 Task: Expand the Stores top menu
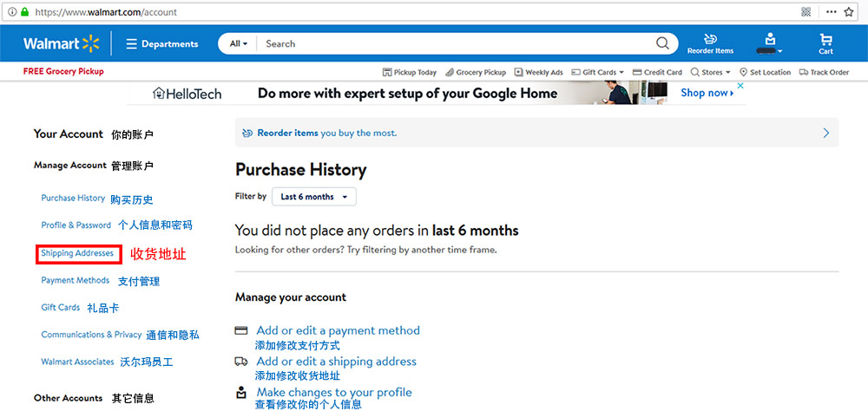tap(710, 72)
